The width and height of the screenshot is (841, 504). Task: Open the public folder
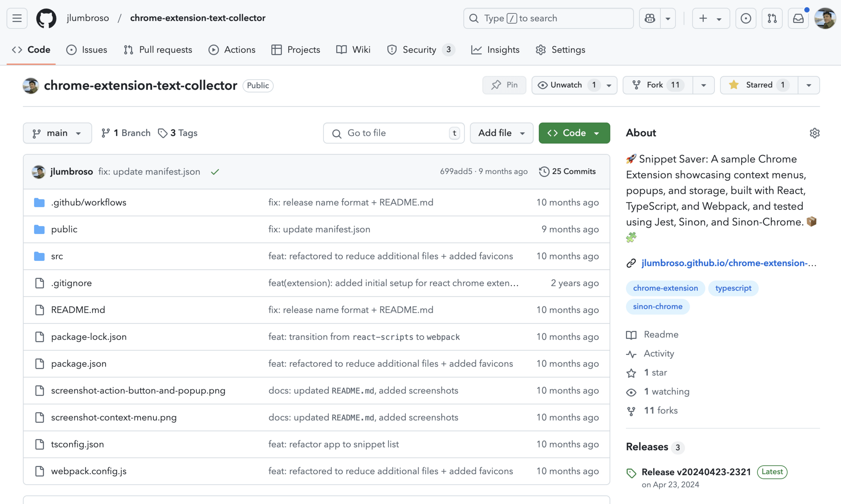pyautogui.click(x=64, y=229)
